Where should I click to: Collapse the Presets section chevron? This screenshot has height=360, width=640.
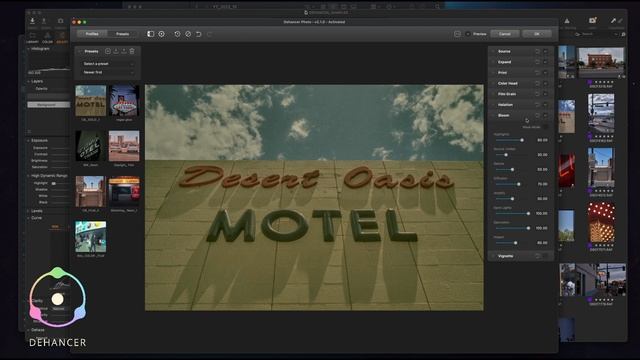coord(80,51)
